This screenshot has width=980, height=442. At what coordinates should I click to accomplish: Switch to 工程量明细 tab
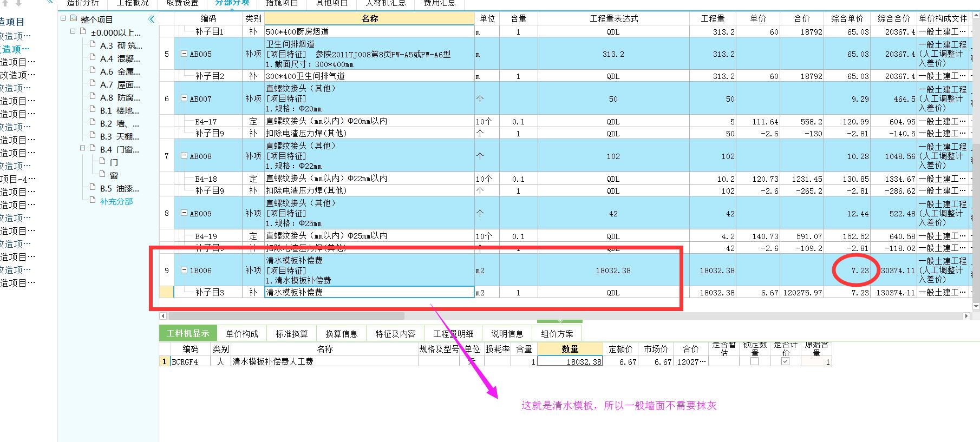click(454, 334)
